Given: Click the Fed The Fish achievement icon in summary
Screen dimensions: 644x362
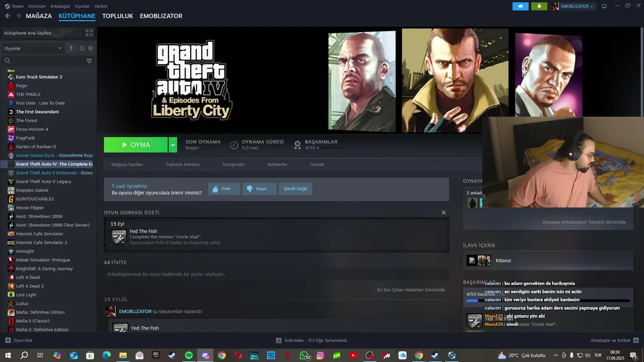Looking at the screenshot, I should point(119,236).
